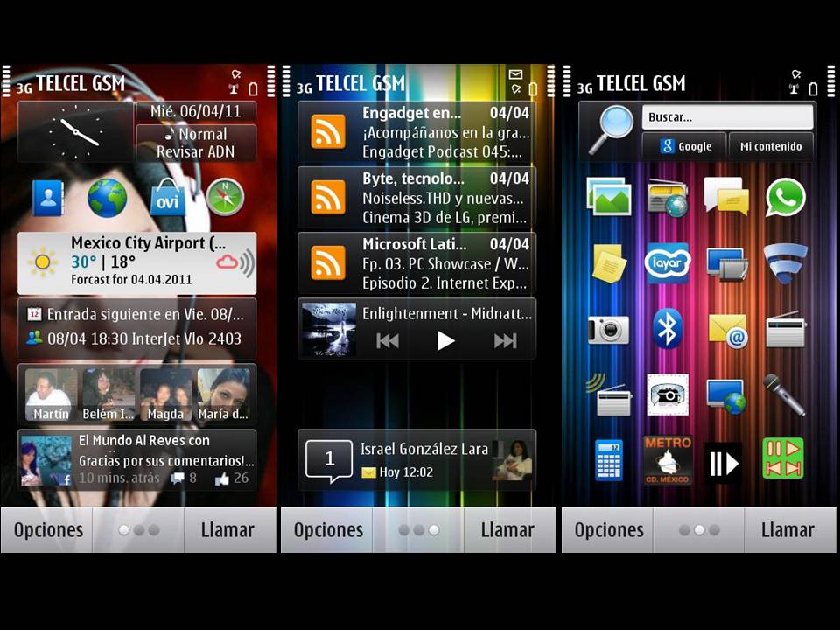
Task: Skip to next track in music widget
Action: (505, 340)
